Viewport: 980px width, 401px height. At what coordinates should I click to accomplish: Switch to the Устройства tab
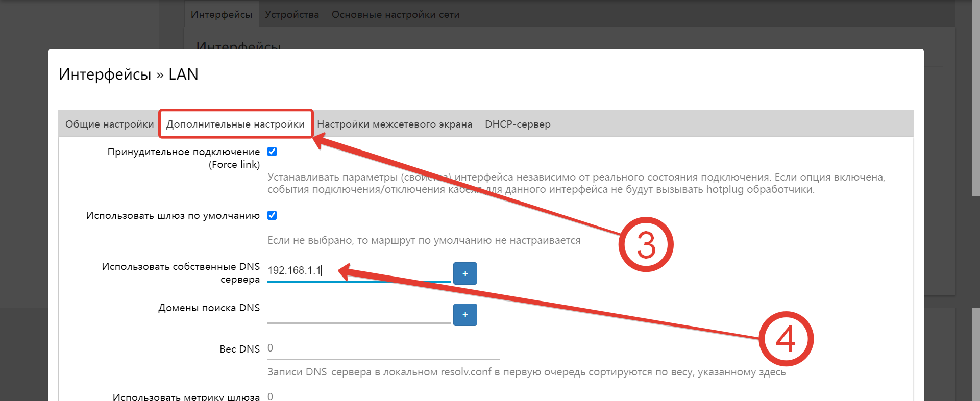pyautogui.click(x=292, y=14)
